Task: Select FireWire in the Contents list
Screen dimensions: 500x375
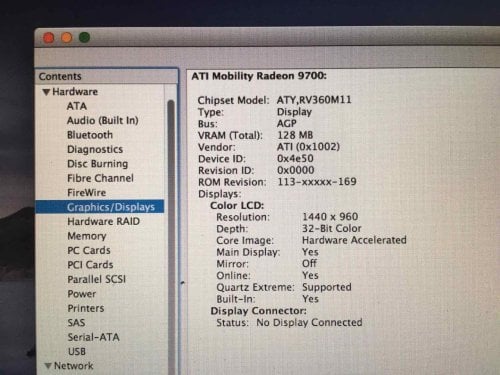Action: (87, 192)
